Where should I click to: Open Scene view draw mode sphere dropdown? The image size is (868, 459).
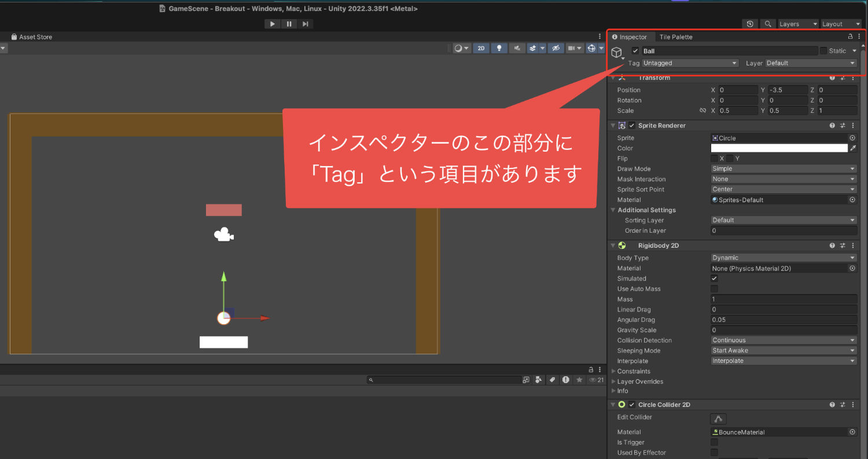pyautogui.click(x=462, y=48)
